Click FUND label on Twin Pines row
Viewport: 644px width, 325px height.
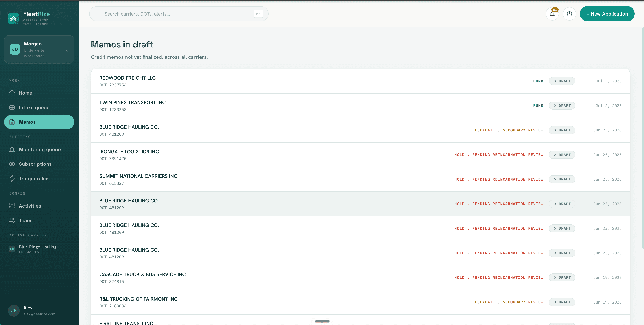[x=538, y=106]
